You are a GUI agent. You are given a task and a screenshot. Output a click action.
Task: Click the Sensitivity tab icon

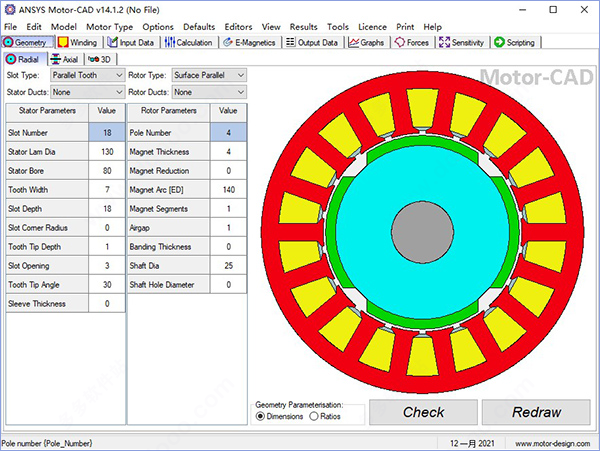[444, 42]
